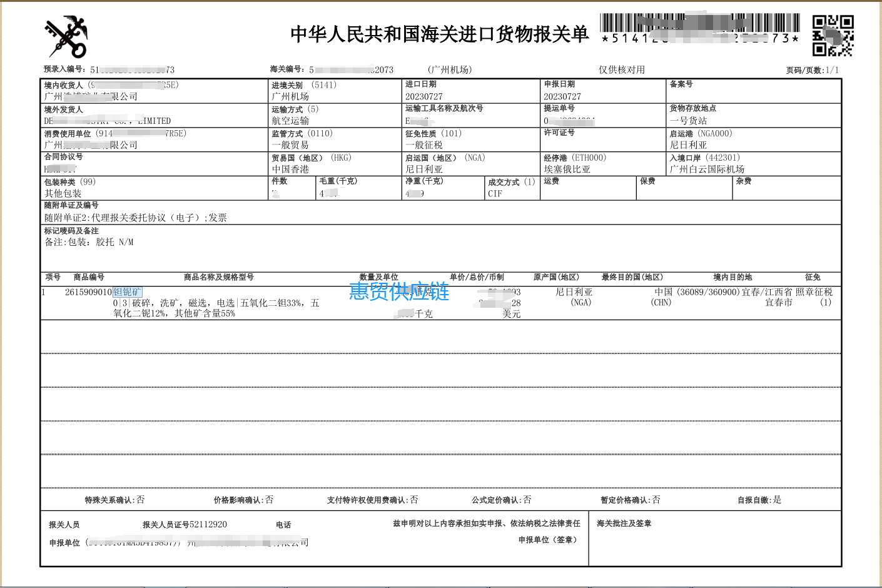Select the 一号货站 storage location value
The image size is (882, 588).
point(688,121)
